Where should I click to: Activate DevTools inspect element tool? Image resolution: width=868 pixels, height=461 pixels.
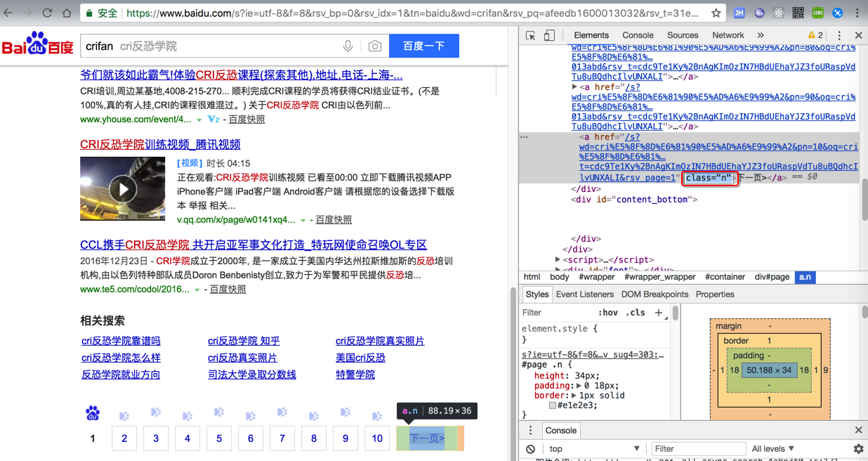(x=530, y=35)
